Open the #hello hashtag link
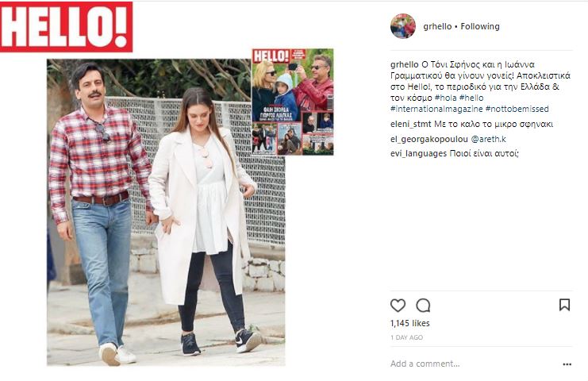The width and height of the screenshot is (588, 381). 471,98
